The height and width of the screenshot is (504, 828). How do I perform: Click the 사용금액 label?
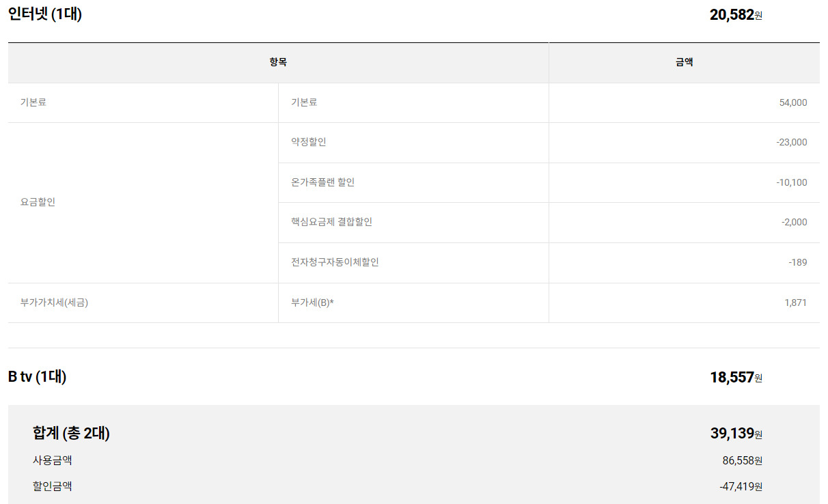(53, 460)
